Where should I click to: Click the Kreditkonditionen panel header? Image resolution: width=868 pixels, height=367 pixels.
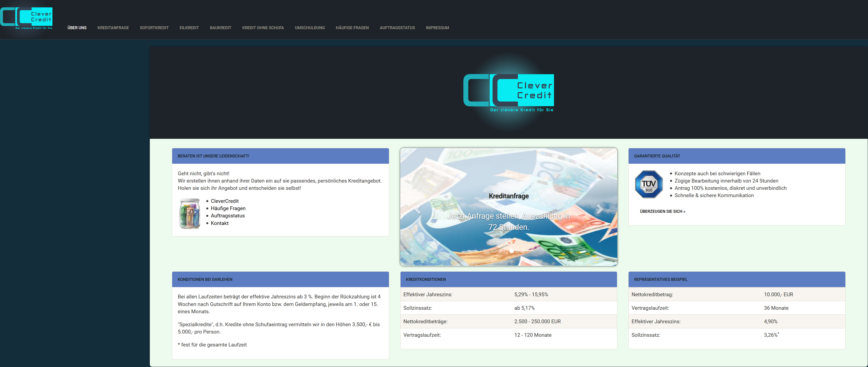pyautogui.click(x=508, y=280)
